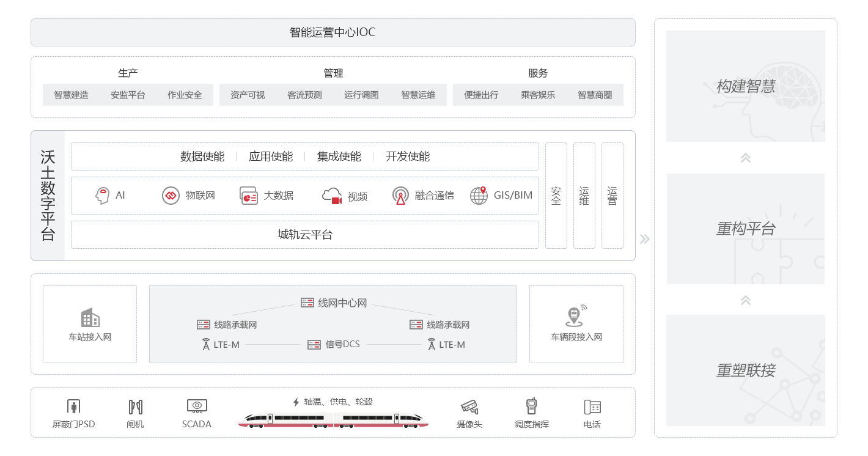Screen dimensions: 868x456
Task: Select the 屏蔽门PSD screen door icon
Action: click(73, 405)
